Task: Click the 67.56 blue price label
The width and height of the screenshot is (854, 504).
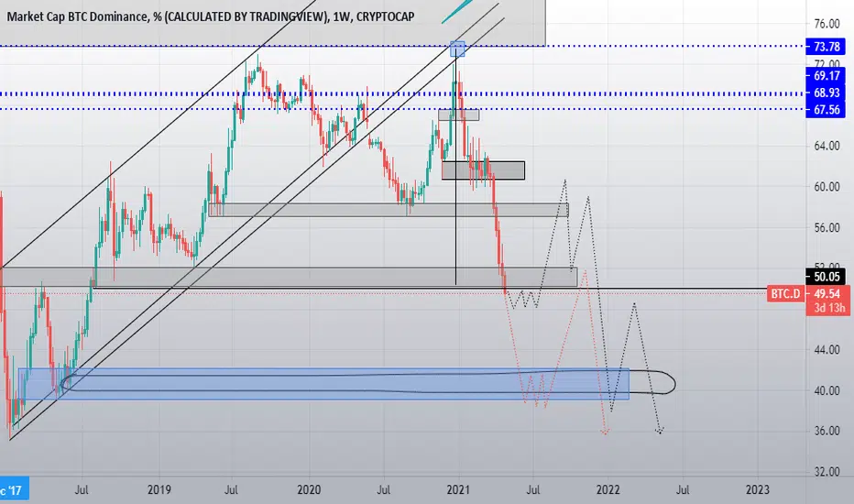Action: [827, 110]
